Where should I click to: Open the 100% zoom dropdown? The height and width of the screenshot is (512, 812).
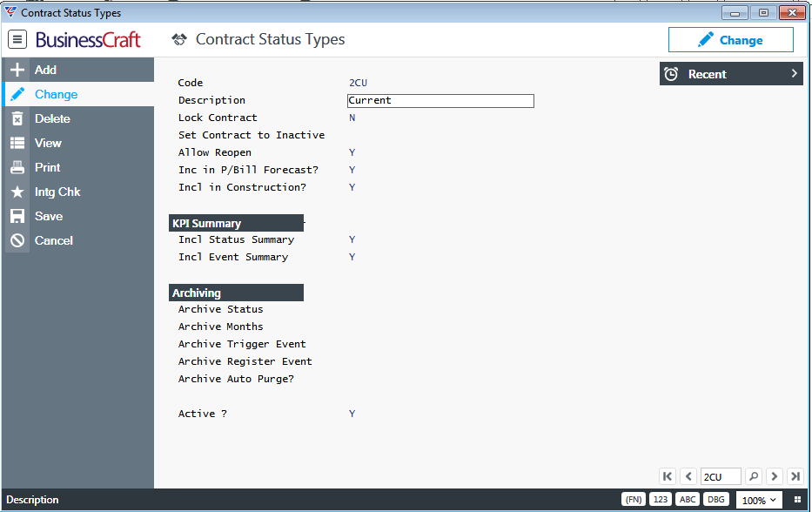pos(759,500)
